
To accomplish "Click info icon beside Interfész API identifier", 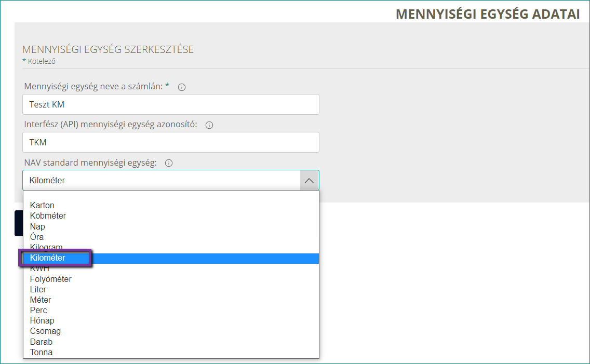I will click(209, 125).
